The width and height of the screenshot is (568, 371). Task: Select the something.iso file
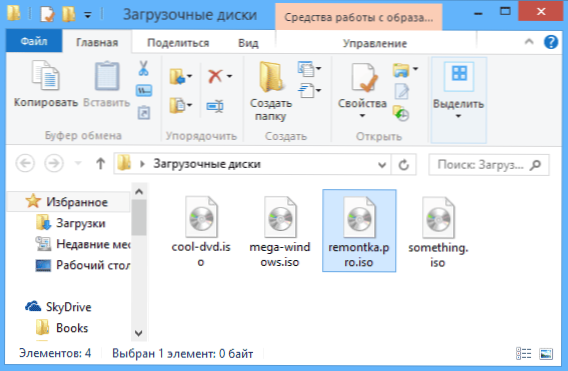click(x=438, y=232)
